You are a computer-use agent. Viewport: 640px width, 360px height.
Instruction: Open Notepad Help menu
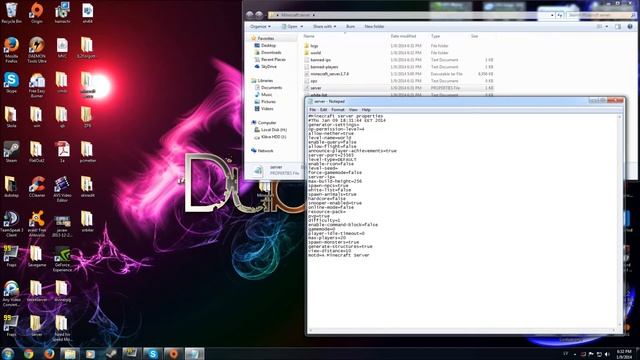(x=366, y=110)
